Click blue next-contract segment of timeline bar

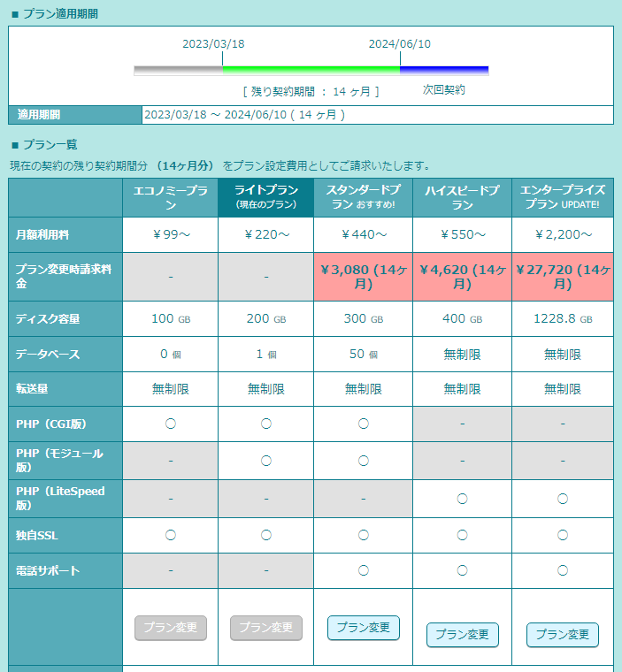[443, 70]
